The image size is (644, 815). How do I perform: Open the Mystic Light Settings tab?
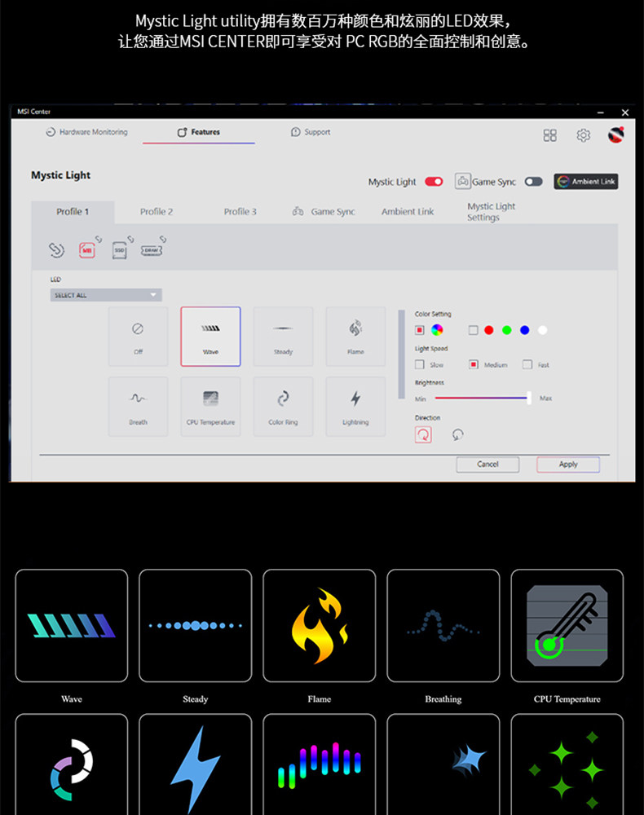(x=491, y=212)
